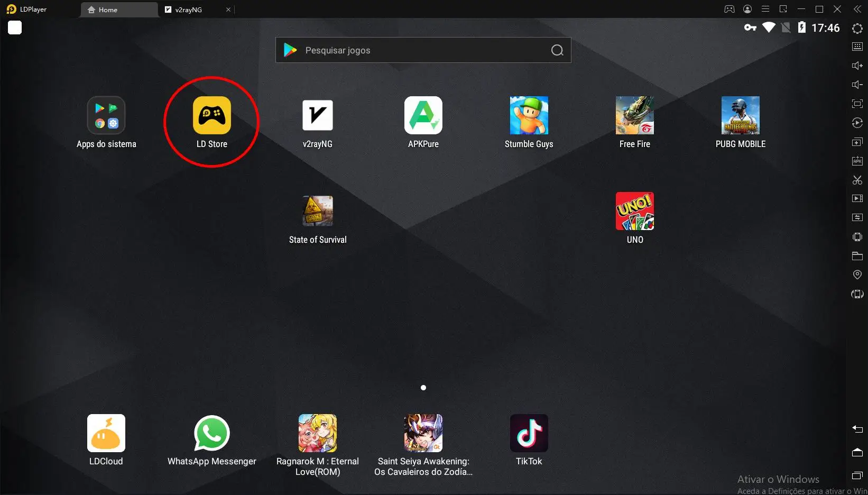This screenshot has height=495, width=868.
Task: Open the APKPure app
Action: pos(423,115)
